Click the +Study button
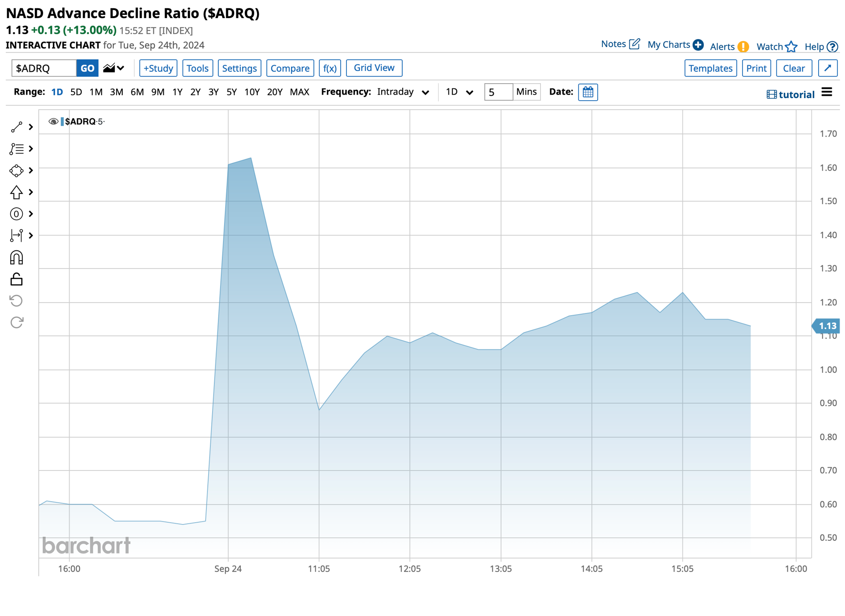Screen dimensions: 845x616 coord(158,68)
